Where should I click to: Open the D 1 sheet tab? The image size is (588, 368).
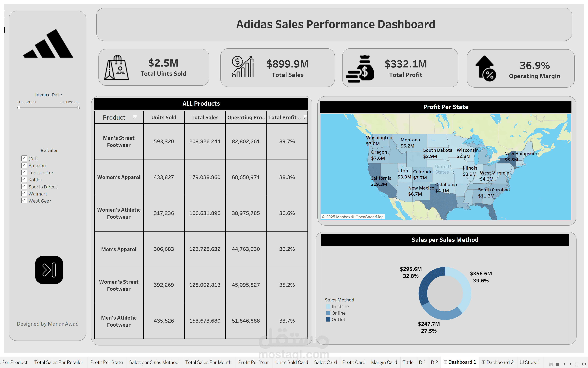(422, 362)
